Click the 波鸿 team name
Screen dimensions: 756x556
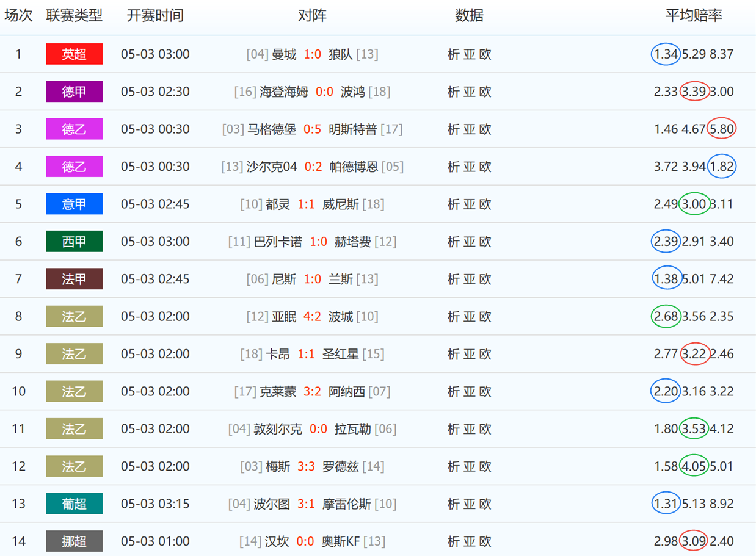point(353,92)
